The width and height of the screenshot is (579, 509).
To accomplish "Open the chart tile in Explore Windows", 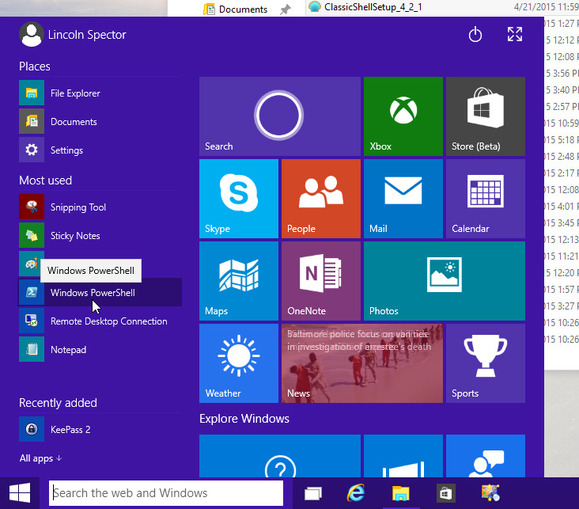I will (x=403, y=456).
